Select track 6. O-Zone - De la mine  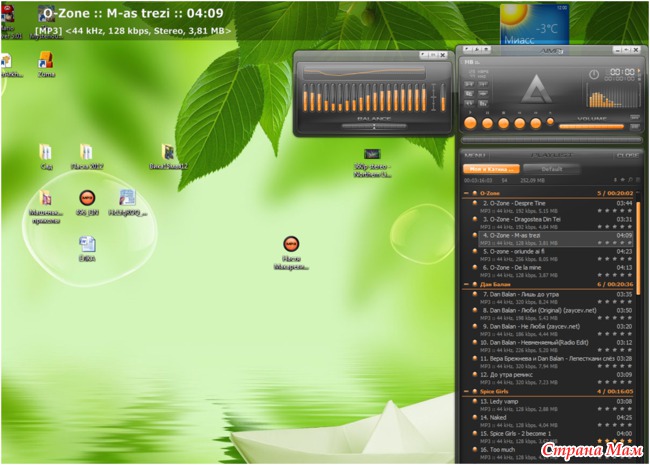click(555, 271)
